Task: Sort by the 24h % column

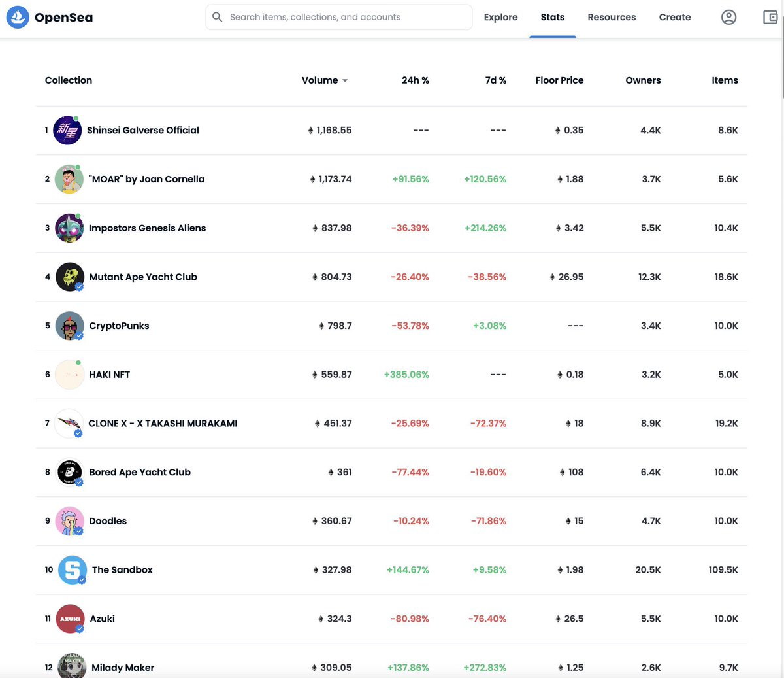Action: (416, 80)
